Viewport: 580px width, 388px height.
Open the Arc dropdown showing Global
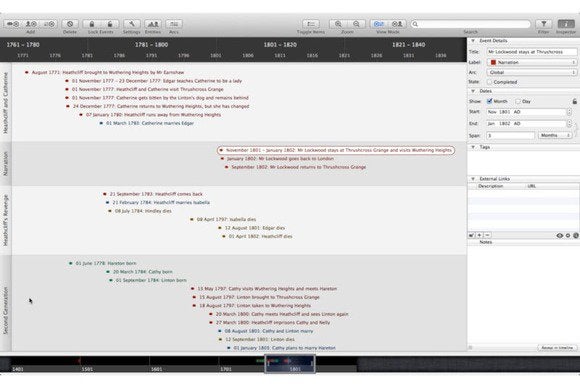pos(532,72)
